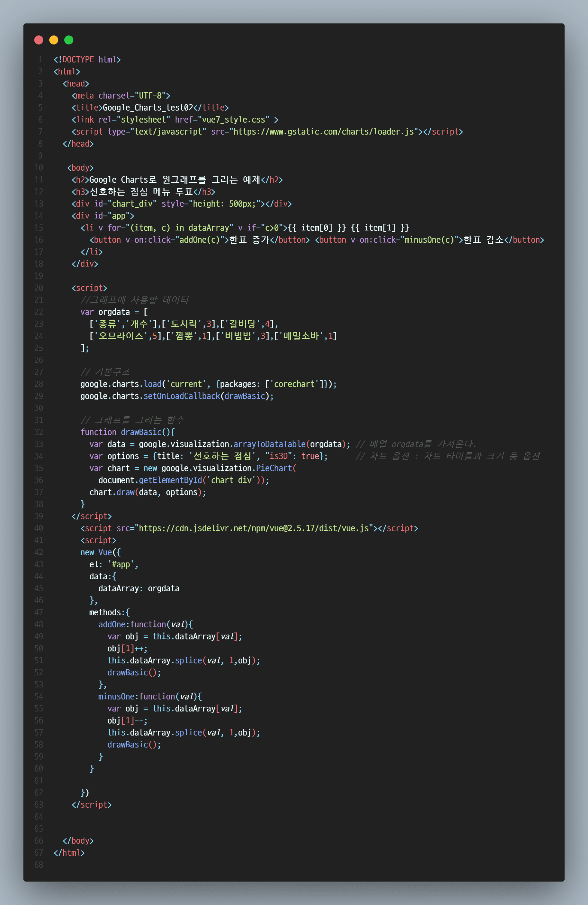Click the array entry ['메밀소바',1]
This screenshot has height=905, width=588.
306,336
